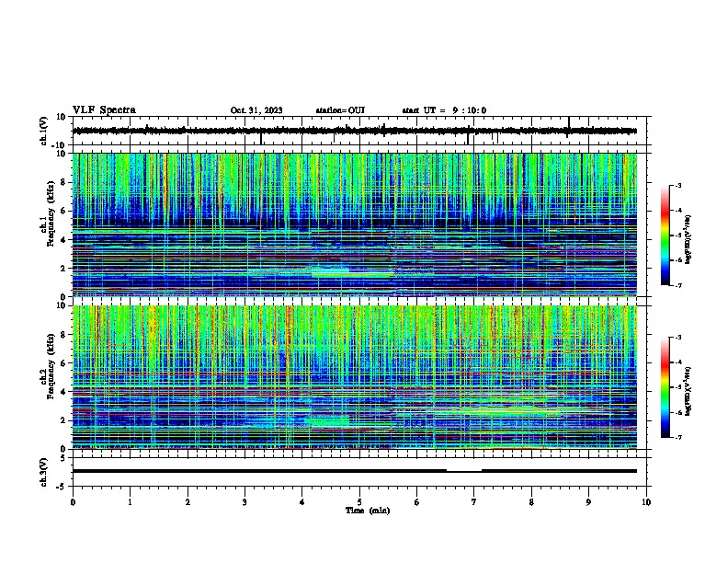Click the "ch.3(V)" axis label
728x563 pixels.
[44, 472]
